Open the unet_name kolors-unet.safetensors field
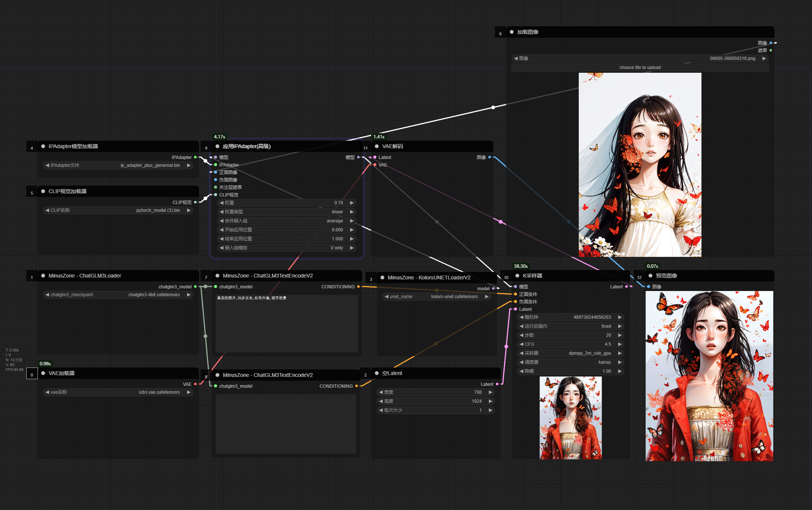812x510 pixels. click(436, 297)
